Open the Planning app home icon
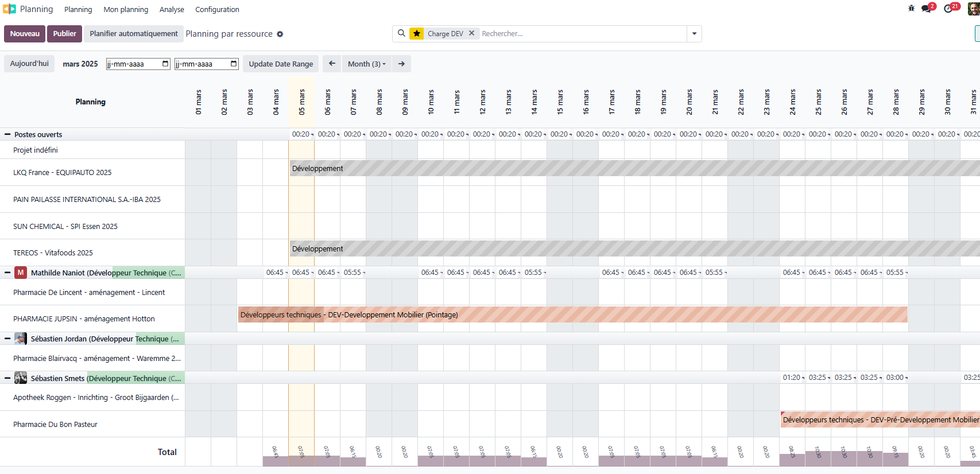Viewport: 980px width, 474px height. pos(9,9)
